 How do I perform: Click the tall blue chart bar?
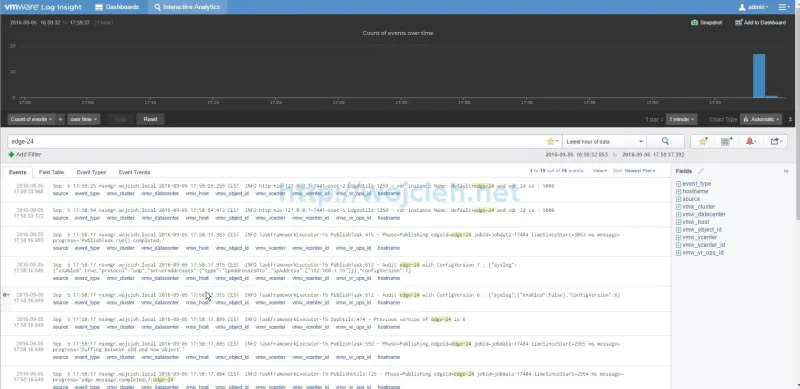[x=759, y=76]
